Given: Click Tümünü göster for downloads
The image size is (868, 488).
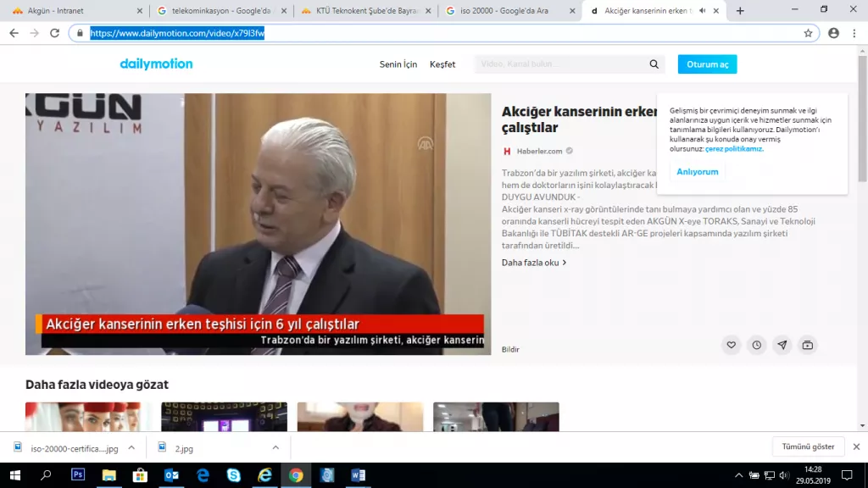Looking at the screenshot, I should point(808,446).
